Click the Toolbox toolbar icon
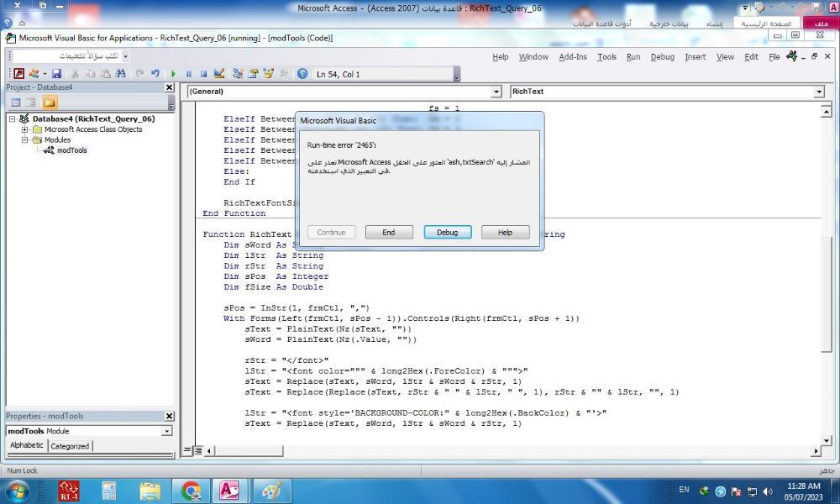This screenshot has width=840, height=504. [284, 74]
